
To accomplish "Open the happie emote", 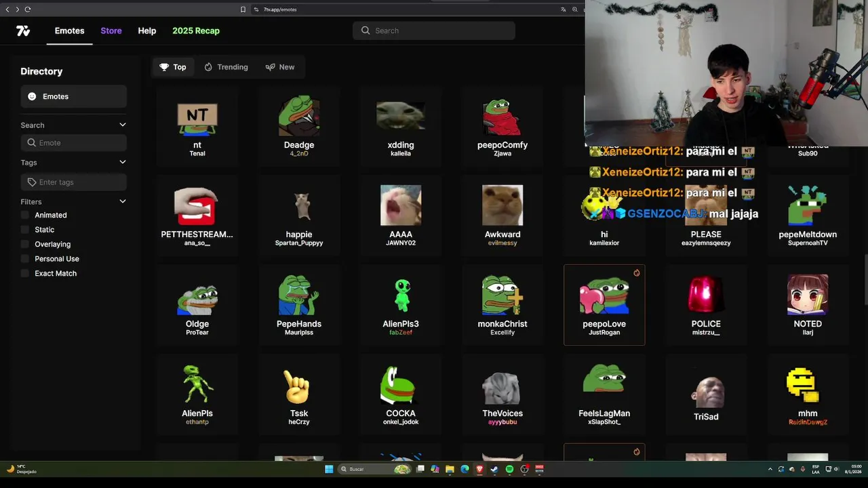I will 299,216.
